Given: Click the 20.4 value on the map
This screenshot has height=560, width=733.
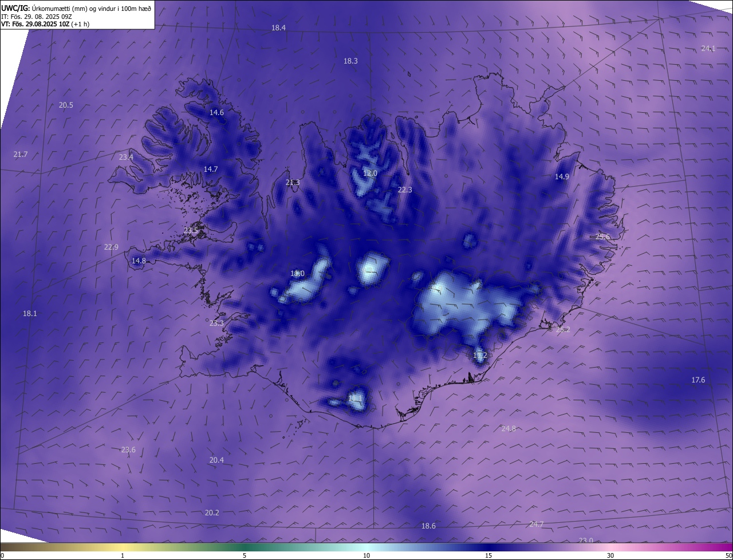Looking at the screenshot, I should [216, 460].
